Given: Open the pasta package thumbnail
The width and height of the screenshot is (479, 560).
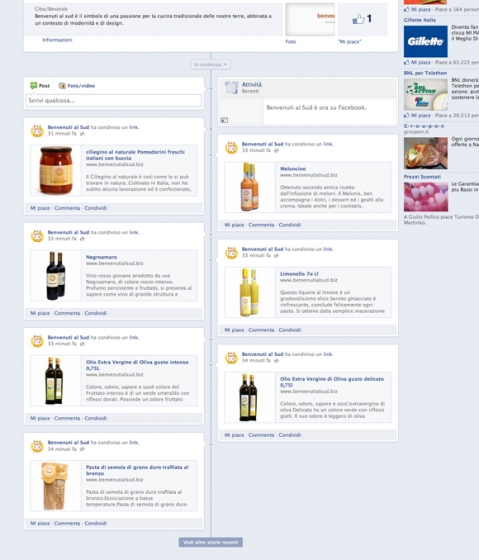Looking at the screenshot, I should pos(55,486).
